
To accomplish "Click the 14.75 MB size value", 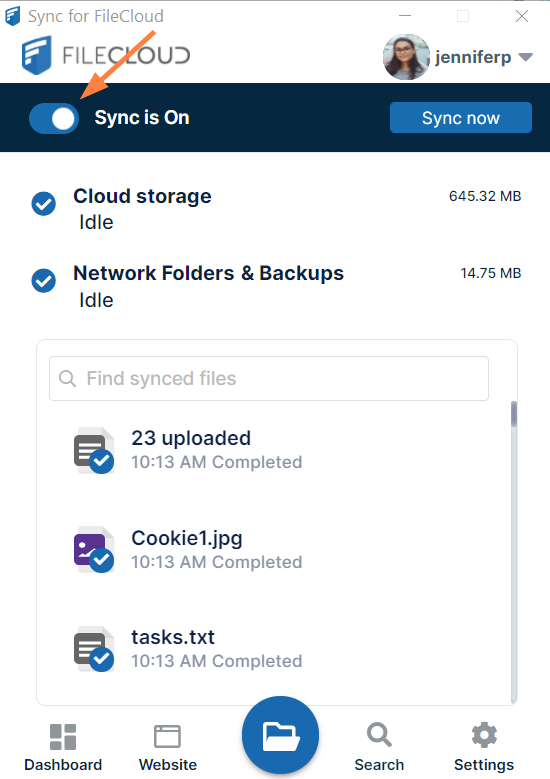I will [490, 273].
